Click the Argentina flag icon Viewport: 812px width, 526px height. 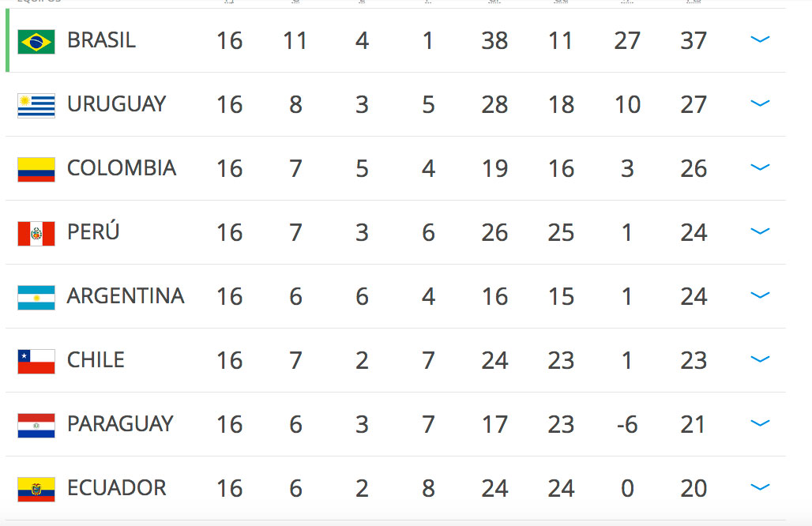36,298
